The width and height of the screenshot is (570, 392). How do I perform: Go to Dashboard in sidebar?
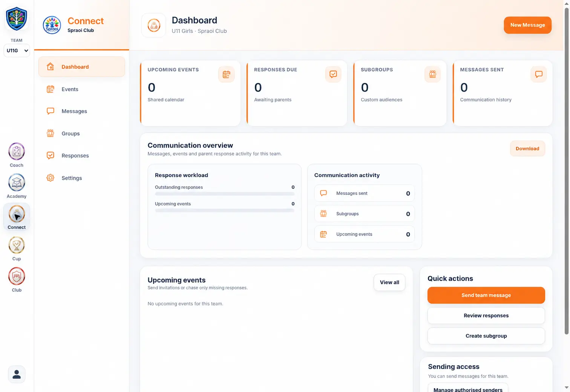pyautogui.click(x=82, y=67)
